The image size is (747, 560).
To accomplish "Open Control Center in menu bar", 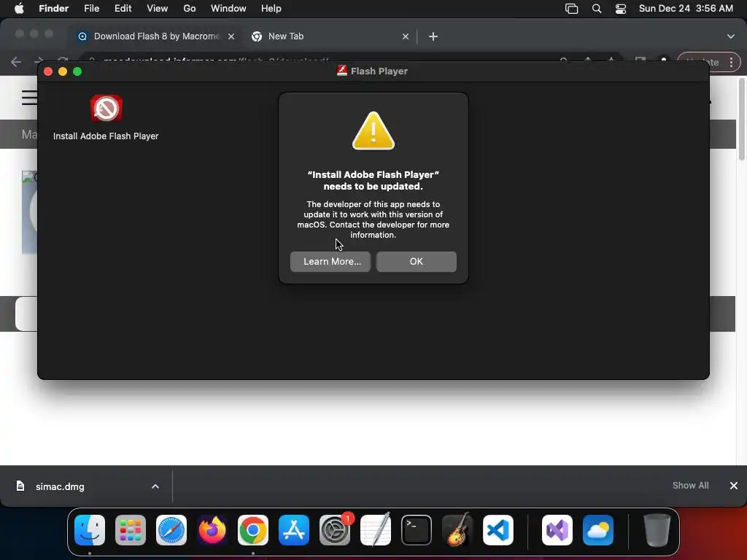I will (x=621, y=9).
